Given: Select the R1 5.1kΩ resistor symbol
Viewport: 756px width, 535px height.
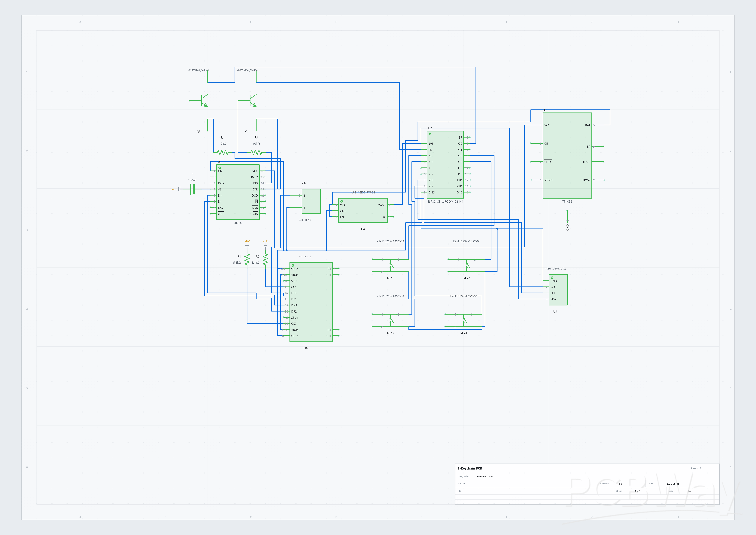Looking at the screenshot, I should [247, 259].
